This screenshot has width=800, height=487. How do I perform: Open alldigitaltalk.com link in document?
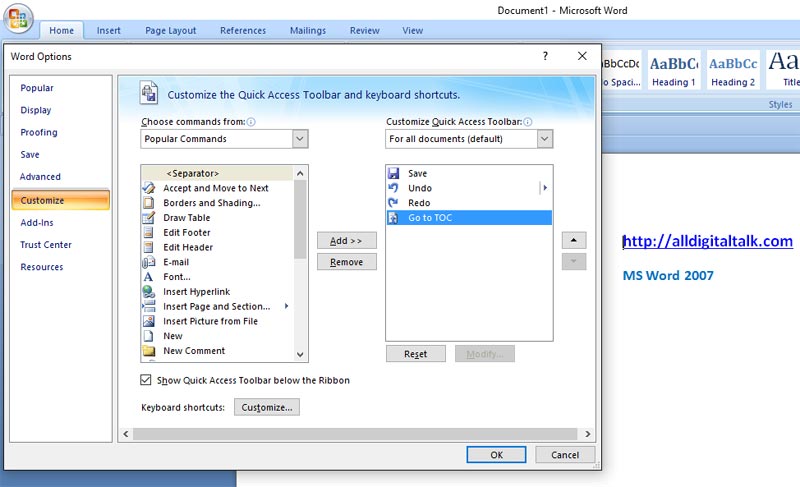708,241
